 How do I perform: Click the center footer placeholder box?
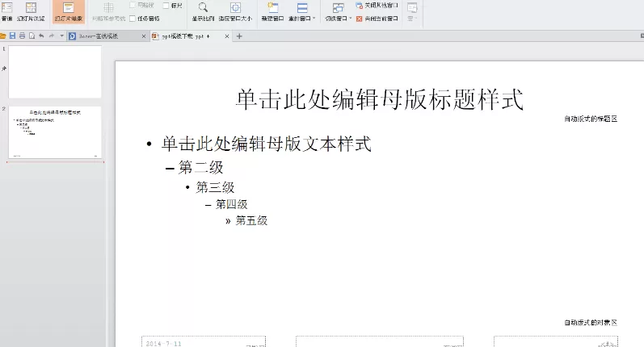pos(380,341)
